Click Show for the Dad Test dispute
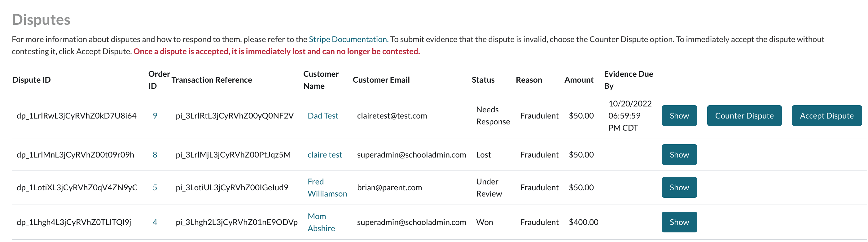This screenshot has height=242, width=868. (679, 116)
